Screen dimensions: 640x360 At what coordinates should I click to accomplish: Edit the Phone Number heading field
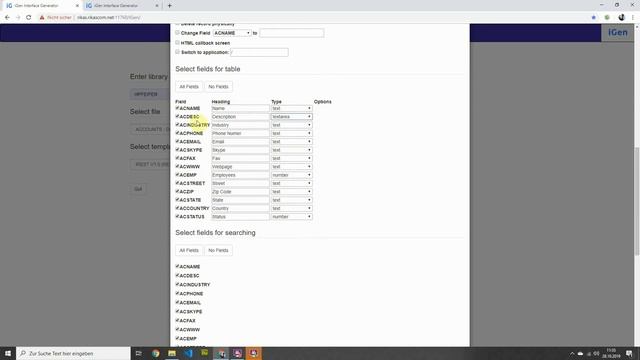coord(240,133)
